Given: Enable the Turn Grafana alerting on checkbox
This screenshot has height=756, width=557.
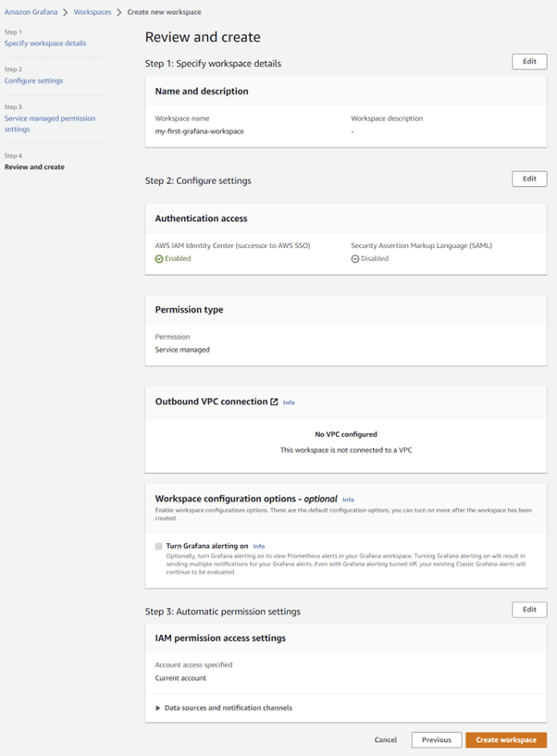Looking at the screenshot, I should pyautogui.click(x=159, y=547).
